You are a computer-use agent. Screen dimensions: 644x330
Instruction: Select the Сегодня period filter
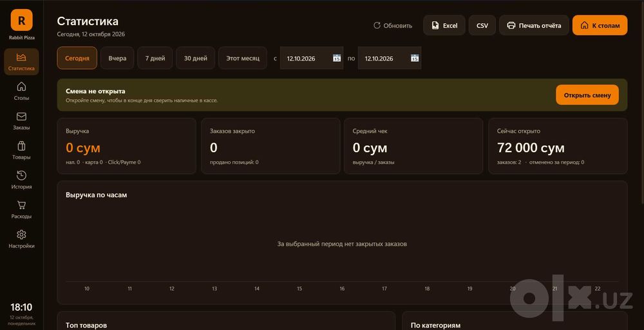[77, 58]
